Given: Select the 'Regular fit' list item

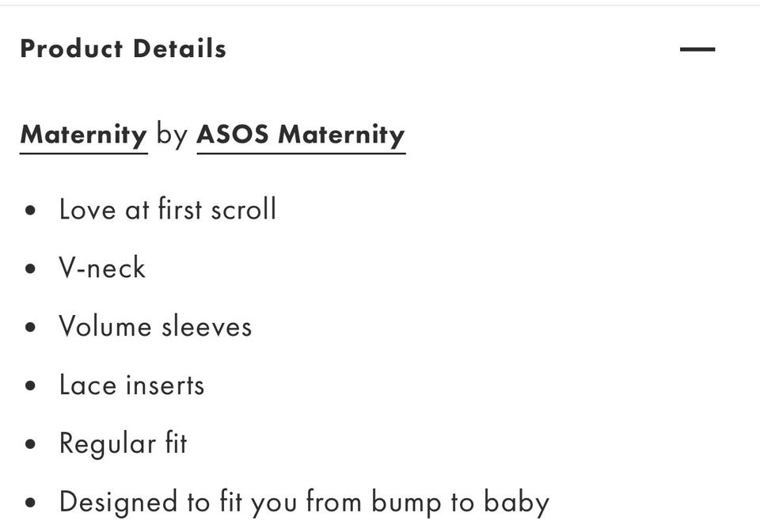Looking at the screenshot, I should pyautogui.click(x=123, y=443).
